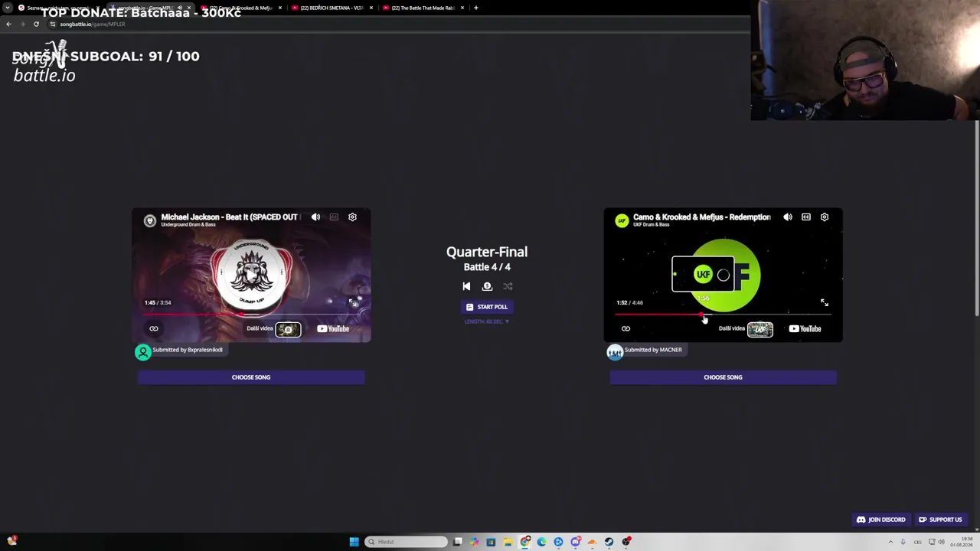Open Steam from the taskbar

click(609, 542)
